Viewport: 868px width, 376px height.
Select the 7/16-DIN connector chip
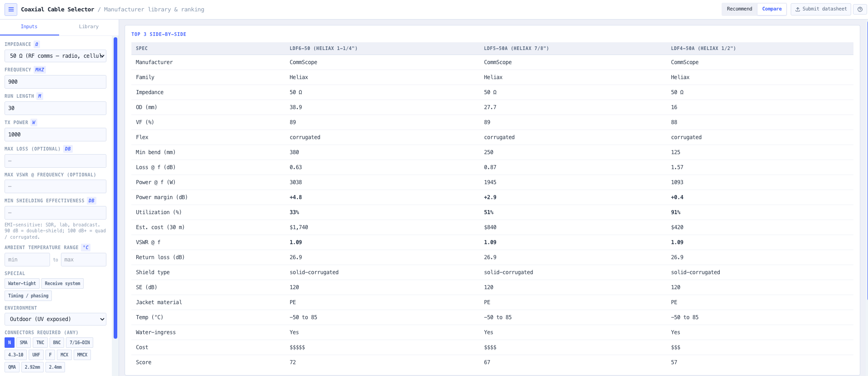(80, 343)
